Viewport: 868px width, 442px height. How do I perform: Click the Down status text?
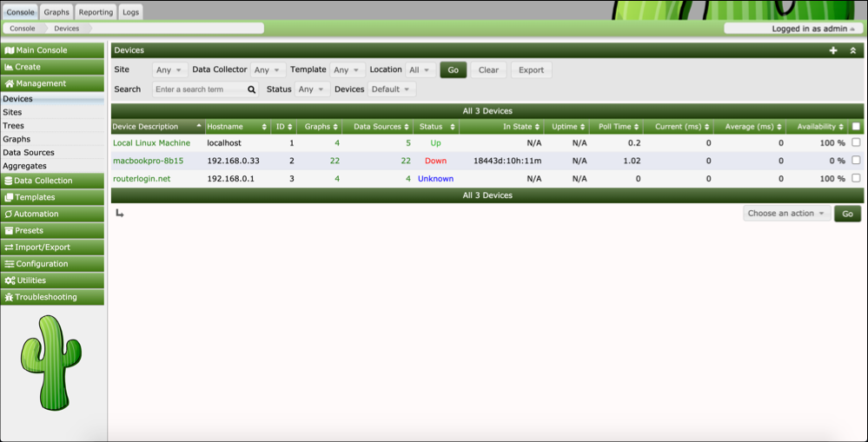pyautogui.click(x=435, y=161)
